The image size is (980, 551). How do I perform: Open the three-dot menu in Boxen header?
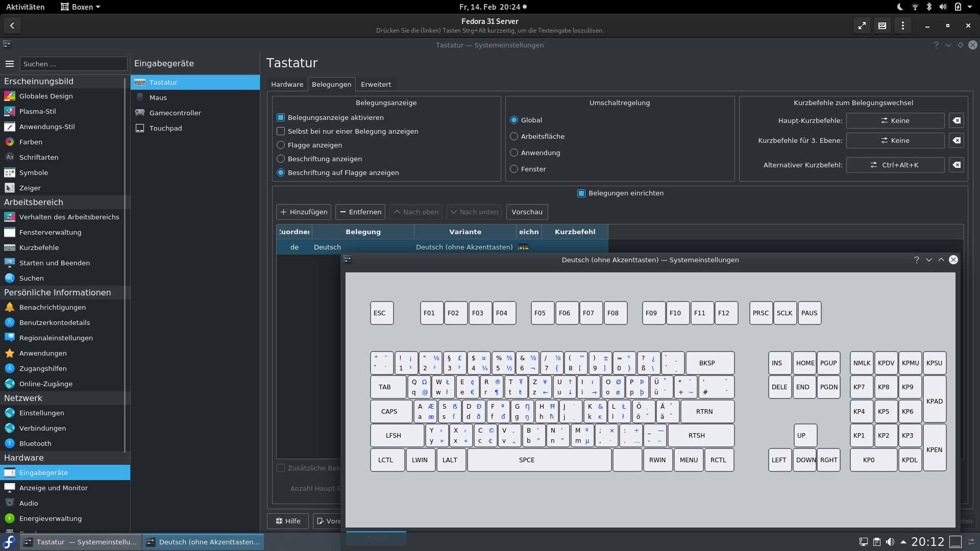(902, 26)
